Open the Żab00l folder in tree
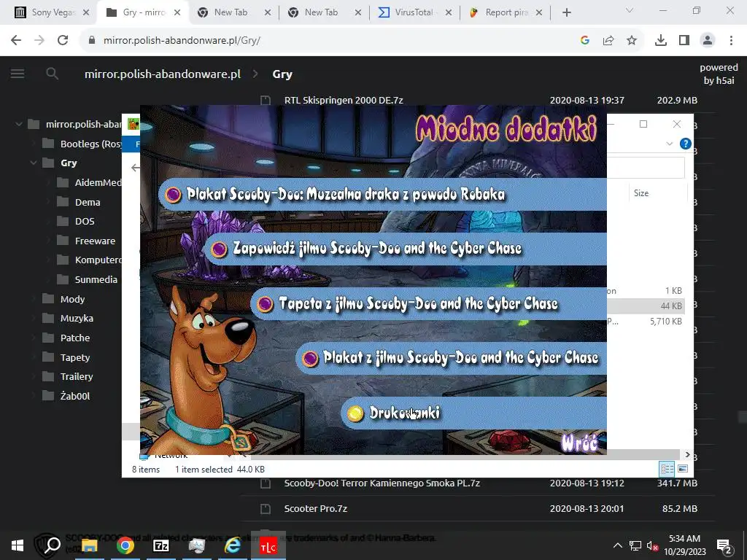The width and height of the screenshot is (747, 560). pos(75,396)
